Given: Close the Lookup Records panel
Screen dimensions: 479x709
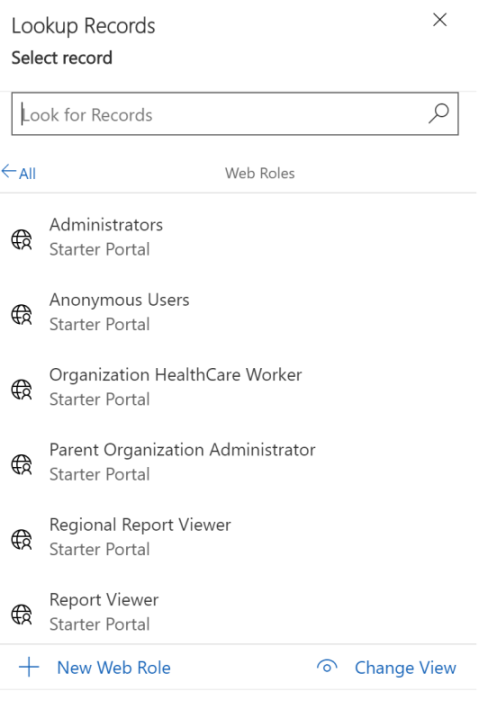Looking at the screenshot, I should 440,20.
